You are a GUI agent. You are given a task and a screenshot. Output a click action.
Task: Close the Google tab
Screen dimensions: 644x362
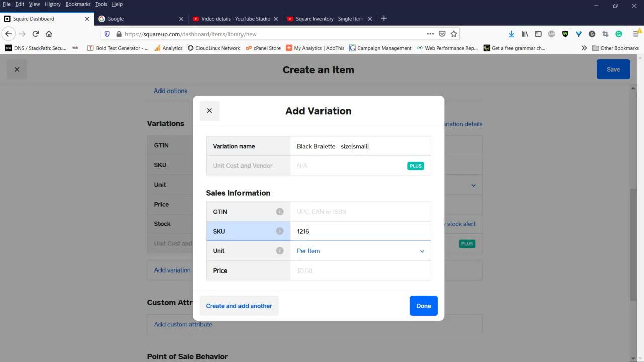181,19
